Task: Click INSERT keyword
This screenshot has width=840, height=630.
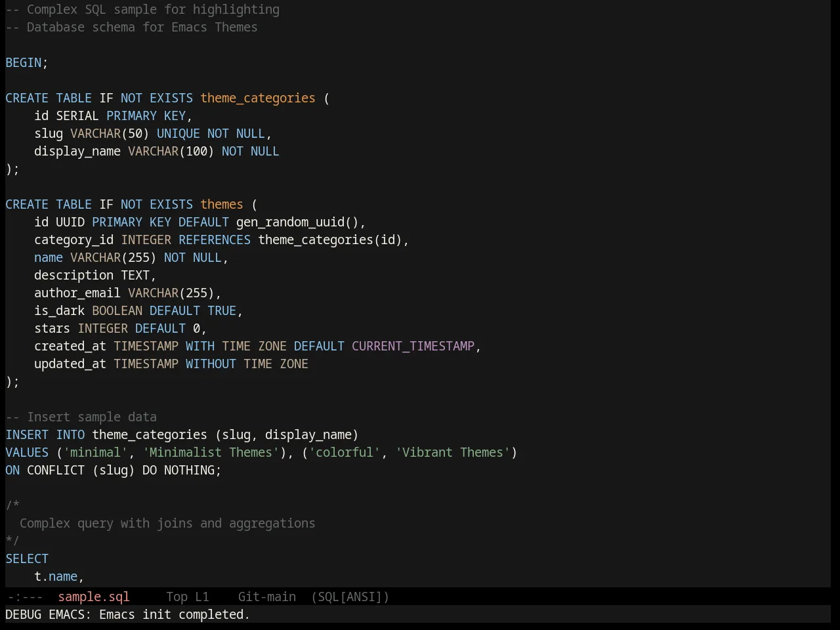Action: [x=27, y=434]
